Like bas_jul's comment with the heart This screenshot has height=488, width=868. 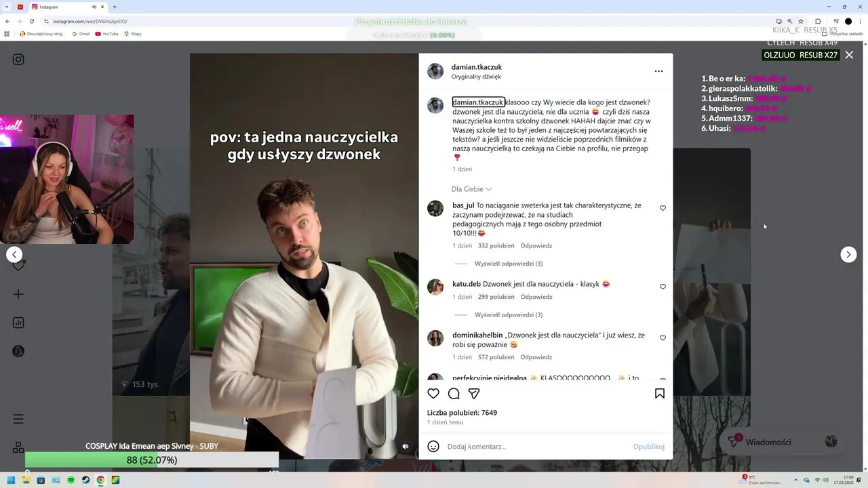coord(663,208)
